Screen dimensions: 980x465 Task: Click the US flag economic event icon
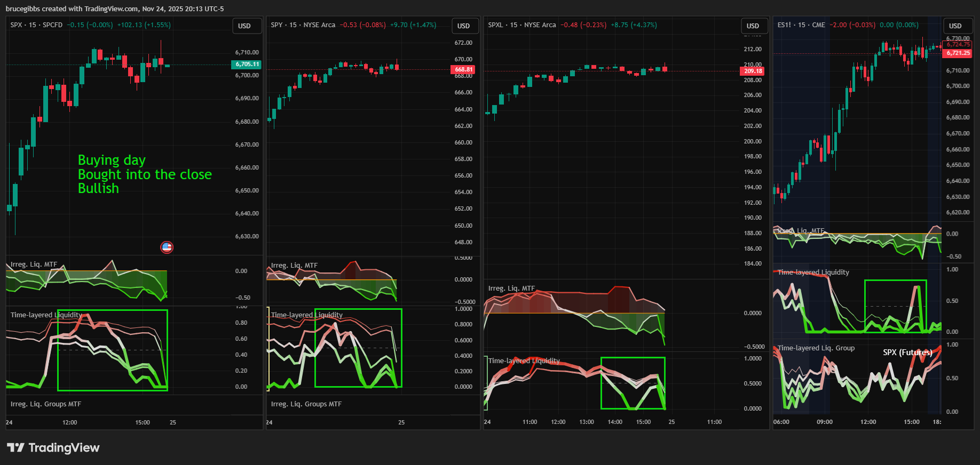pos(167,247)
